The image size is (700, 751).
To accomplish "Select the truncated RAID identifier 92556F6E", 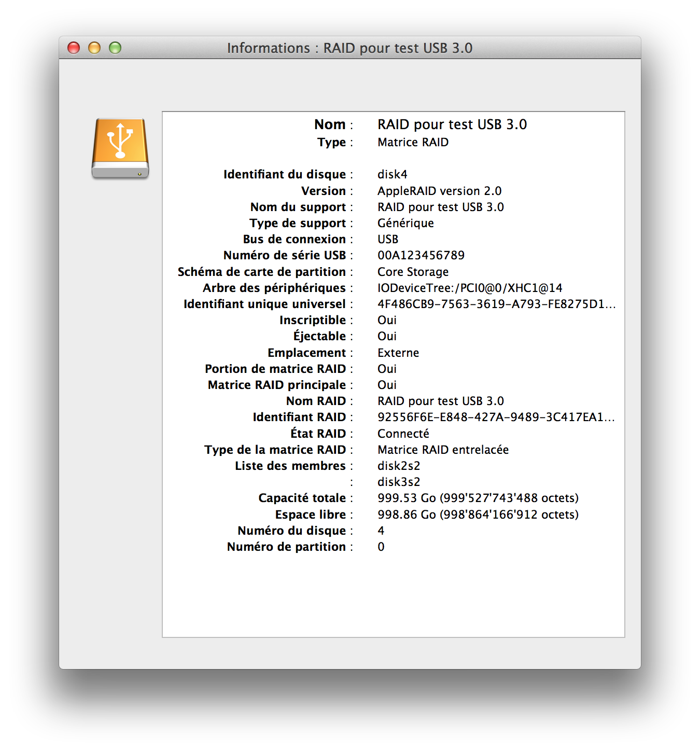I will 496,417.
